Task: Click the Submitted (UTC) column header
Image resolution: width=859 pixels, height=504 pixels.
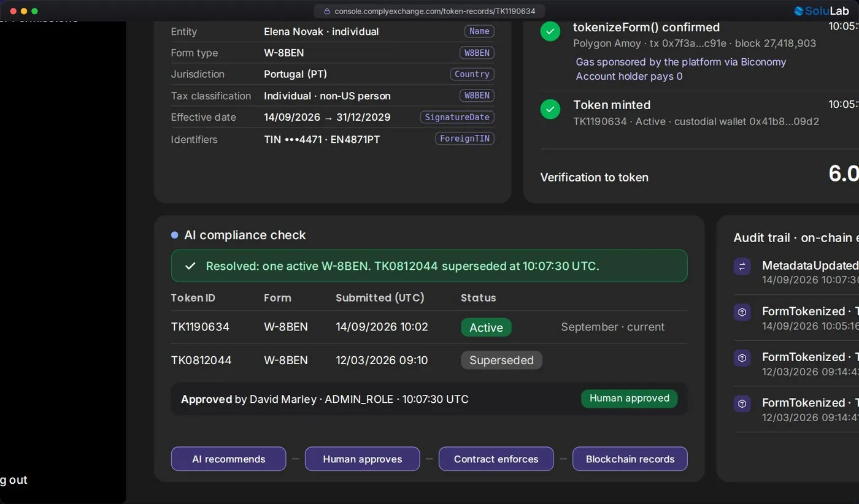Action: (380, 298)
